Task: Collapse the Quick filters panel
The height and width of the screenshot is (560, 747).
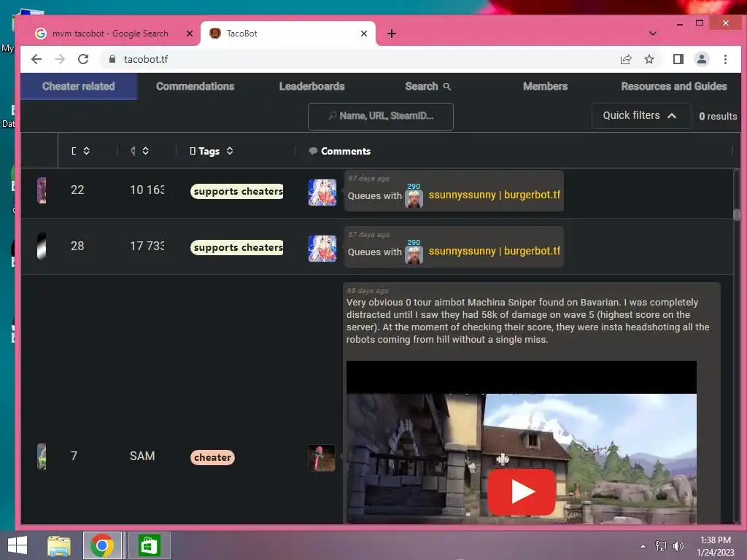Action: tap(640, 116)
